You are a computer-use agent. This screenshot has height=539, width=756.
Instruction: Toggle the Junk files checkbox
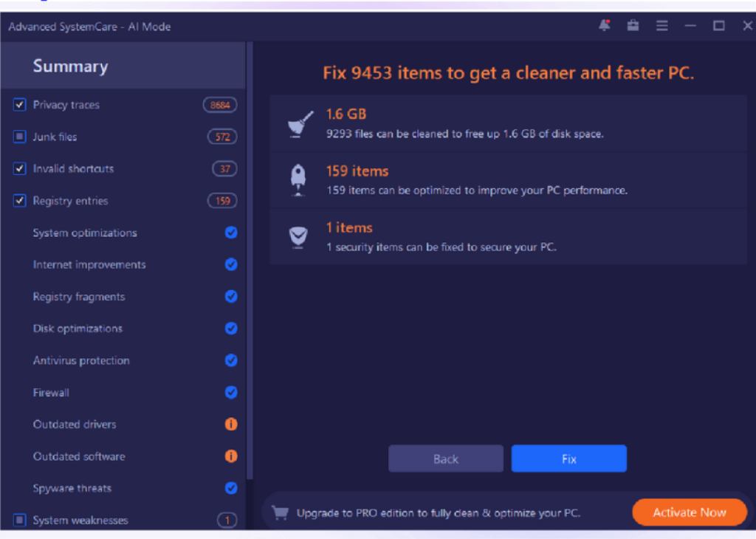click(x=19, y=137)
